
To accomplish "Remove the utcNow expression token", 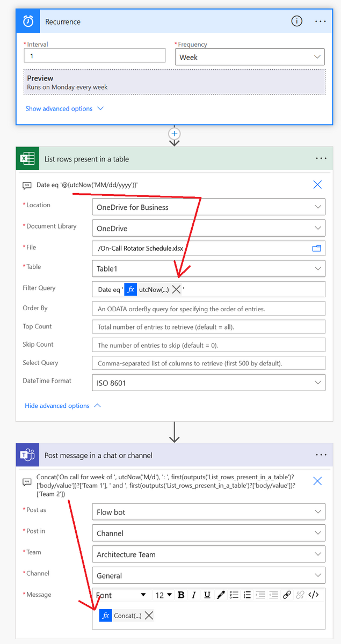I will tap(176, 289).
